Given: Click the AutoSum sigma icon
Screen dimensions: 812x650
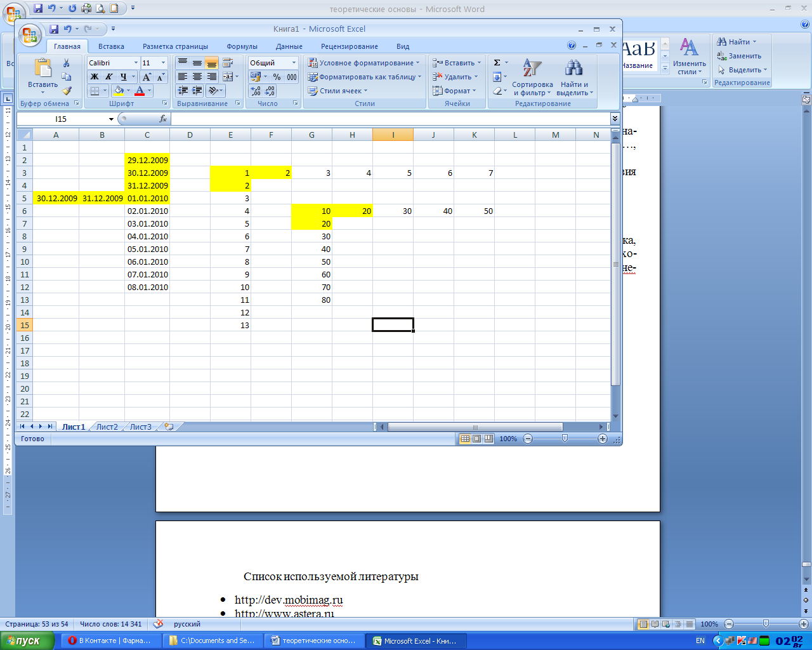Looking at the screenshot, I should point(497,63).
